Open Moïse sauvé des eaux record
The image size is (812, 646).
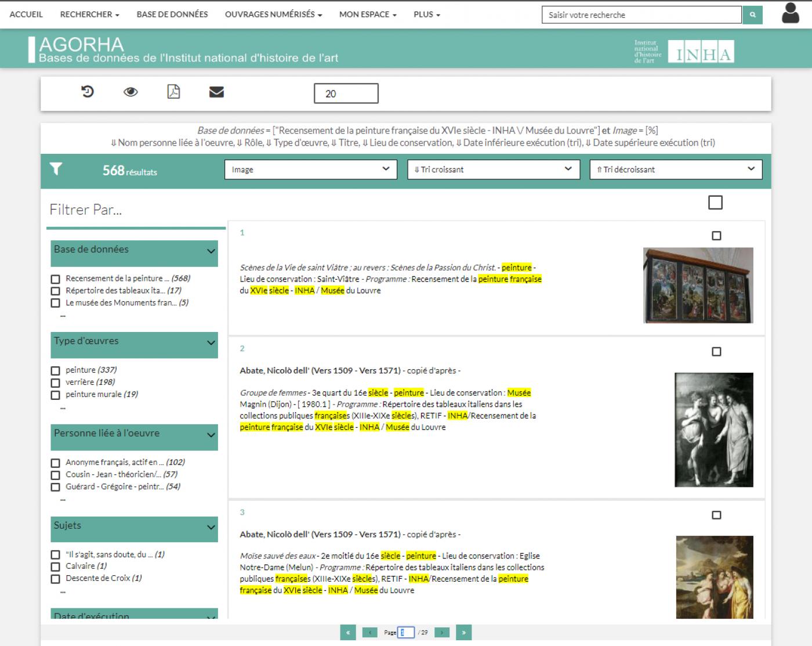[x=278, y=556]
